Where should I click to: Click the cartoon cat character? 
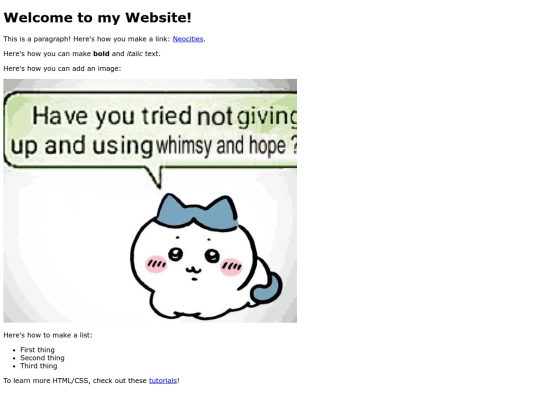point(206,257)
